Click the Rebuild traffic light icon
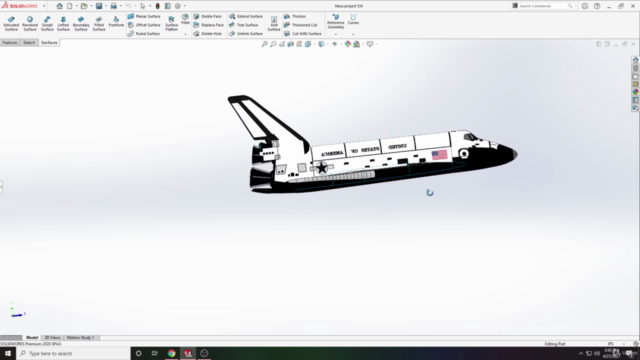 158,6
